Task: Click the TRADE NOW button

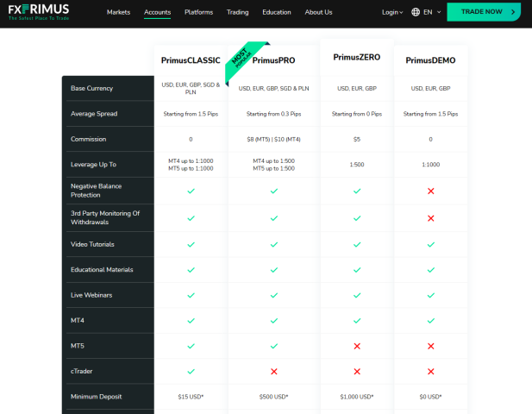Action: tap(484, 12)
